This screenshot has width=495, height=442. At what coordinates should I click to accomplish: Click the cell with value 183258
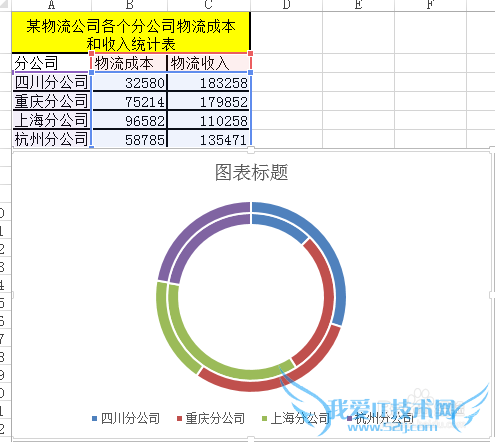(209, 82)
